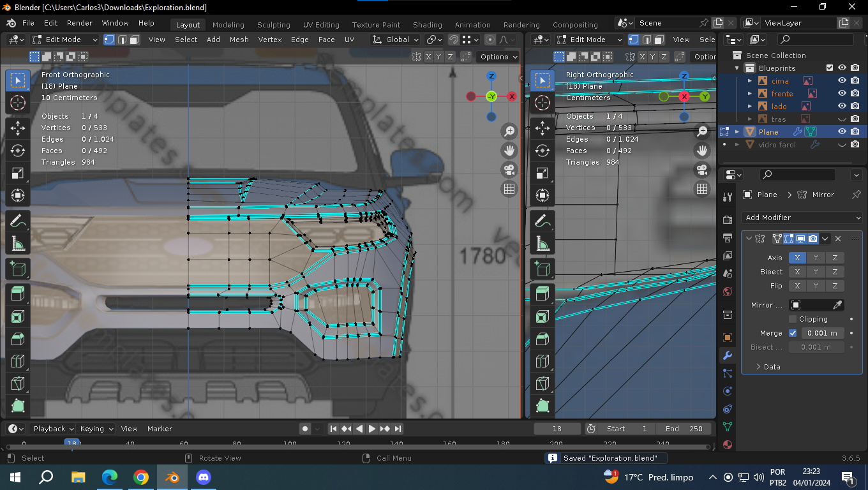Open the Add Modifier dropdown
This screenshot has height=490, width=868.
tap(802, 218)
